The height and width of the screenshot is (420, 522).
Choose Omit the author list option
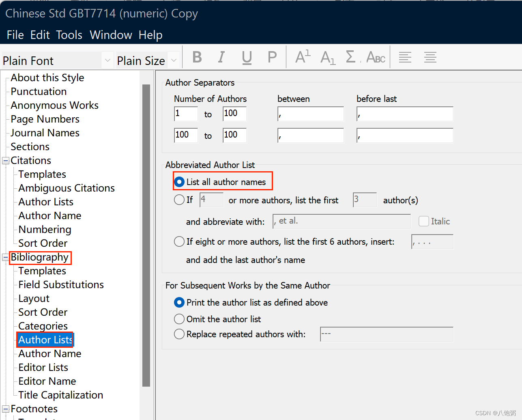pyautogui.click(x=179, y=319)
